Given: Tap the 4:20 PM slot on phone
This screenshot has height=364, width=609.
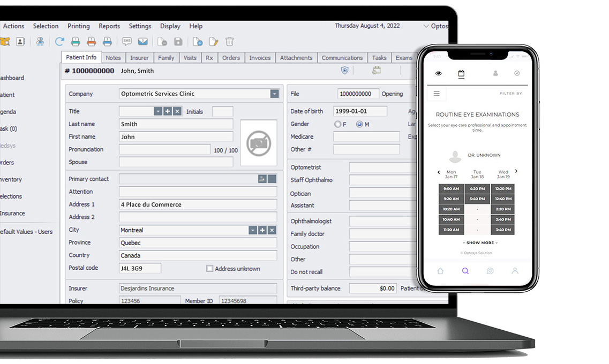Looking at the screenshot, I should click(x=477, y=188).
